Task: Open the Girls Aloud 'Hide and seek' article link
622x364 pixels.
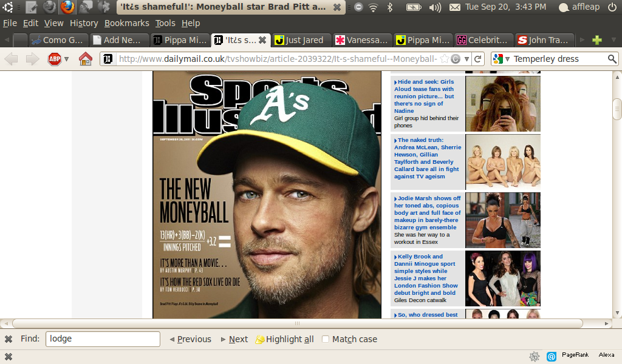Action: [x=424, y=96]
